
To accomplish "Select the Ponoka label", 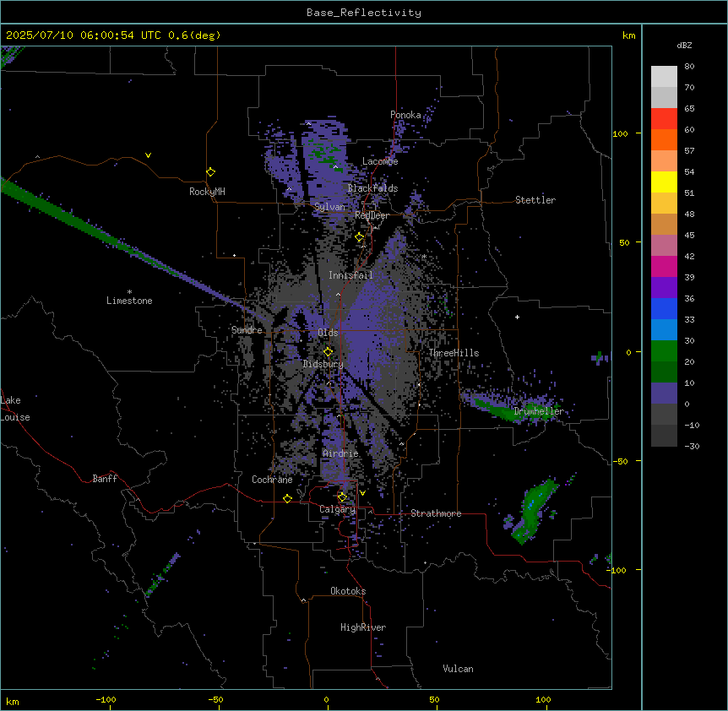I will [x=405, y=115].
